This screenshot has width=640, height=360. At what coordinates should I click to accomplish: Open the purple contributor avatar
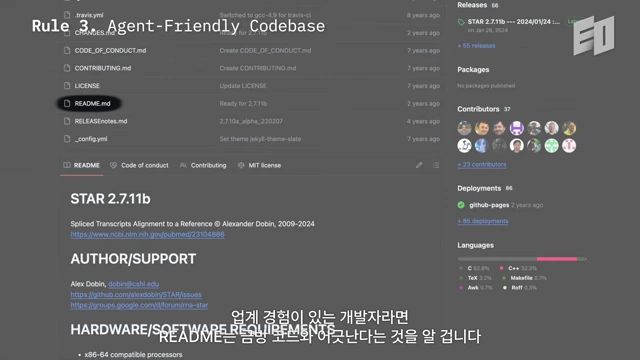[x=517, y=128]
